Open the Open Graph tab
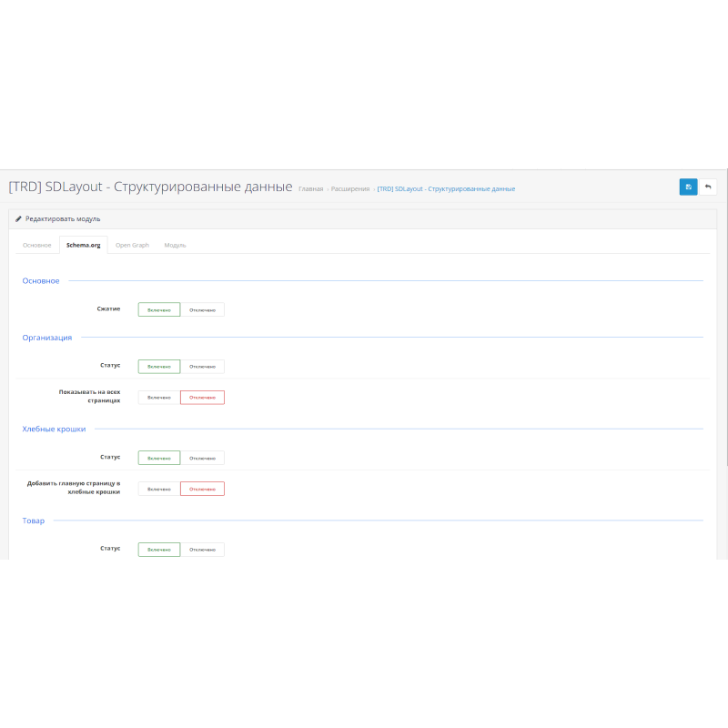Screen dimensions: 728x728 pos(132,245)
